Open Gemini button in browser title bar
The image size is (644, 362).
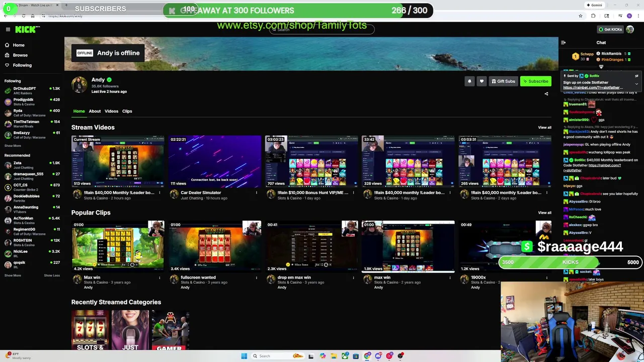pos(594,5)
